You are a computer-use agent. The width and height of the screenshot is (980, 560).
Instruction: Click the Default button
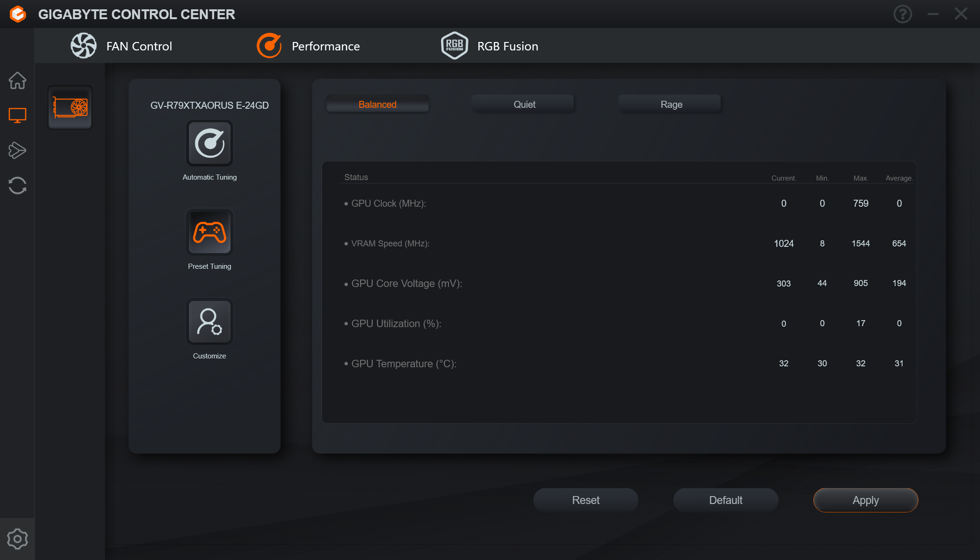[x=726, y=500]
